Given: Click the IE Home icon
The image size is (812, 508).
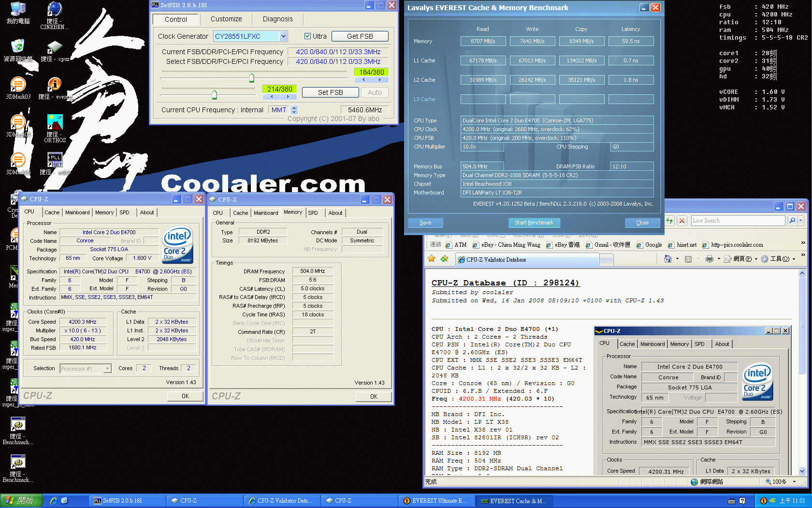Looking at the screenshot, I should (668, 259).
